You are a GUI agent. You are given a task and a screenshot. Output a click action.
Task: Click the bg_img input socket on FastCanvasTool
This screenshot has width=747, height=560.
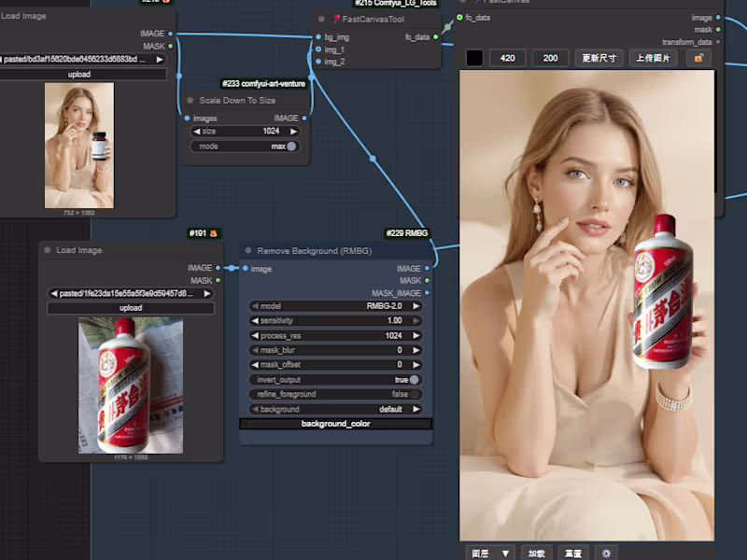tap(317, 37)
